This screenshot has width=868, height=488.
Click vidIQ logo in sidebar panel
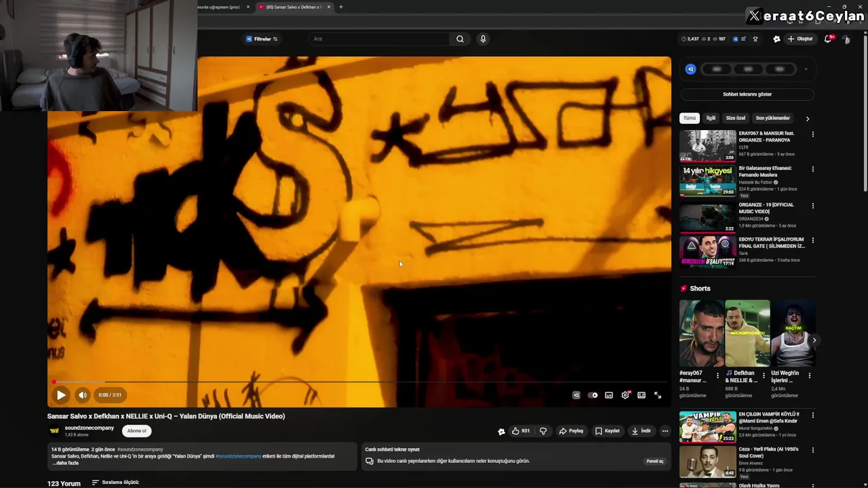pyautogui.click(x=690, y=69)
